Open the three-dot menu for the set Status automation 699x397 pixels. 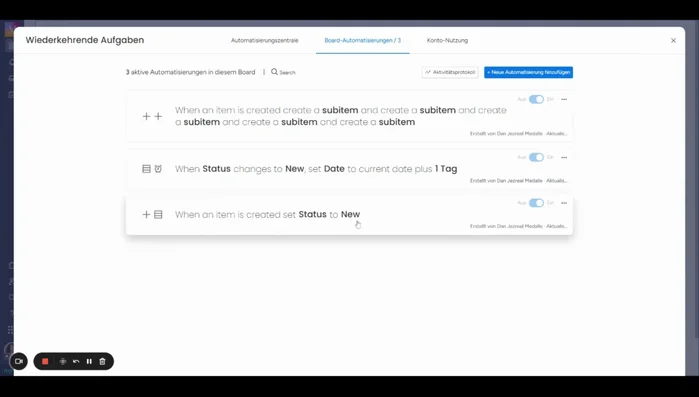coord(564,203)
